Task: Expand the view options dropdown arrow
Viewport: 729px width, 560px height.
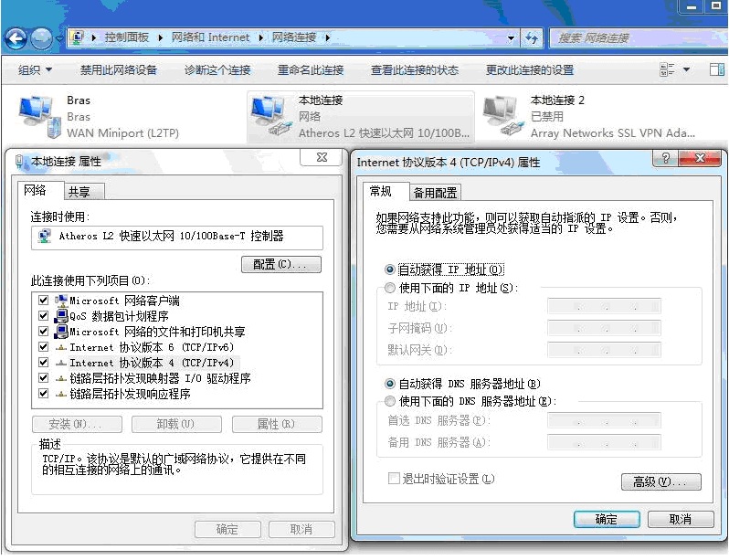Action: [x=686, y=69]
